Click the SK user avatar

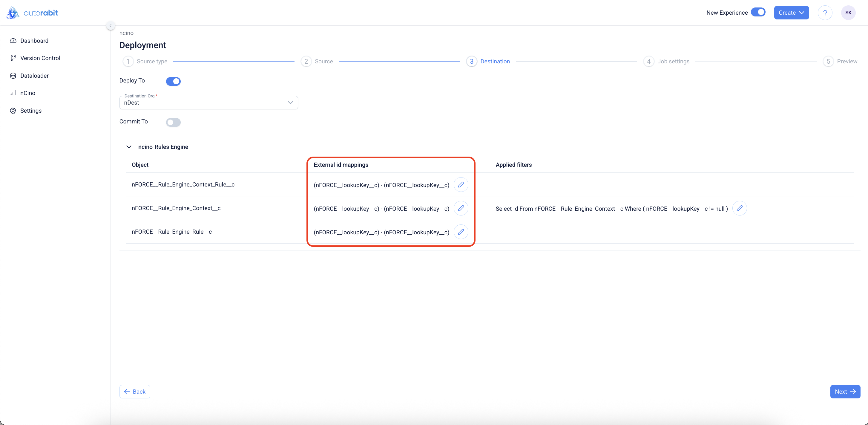coord(848,13)
